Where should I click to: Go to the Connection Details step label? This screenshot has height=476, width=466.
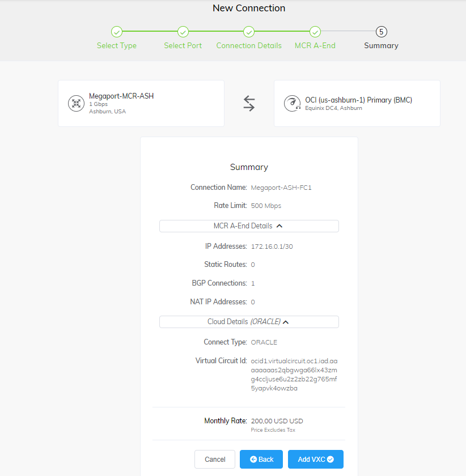[249, 45]
